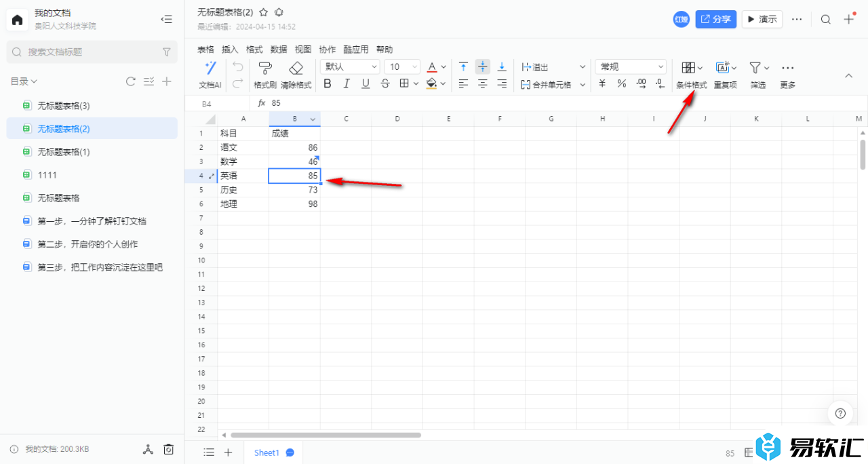Open 第一步，一分钟了解钉钉文档
The height and width of the screenshot is (464, 868).
click(x=92, y=220)
